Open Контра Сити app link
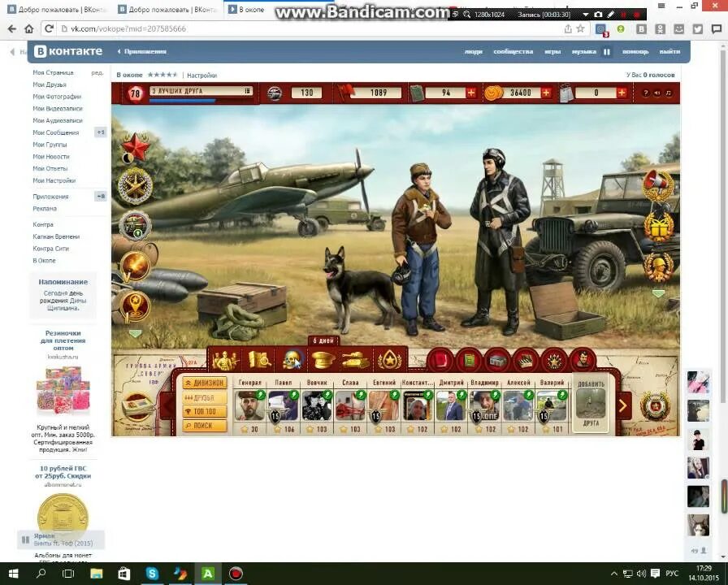The image size is (728, 585). coord(50,249)
